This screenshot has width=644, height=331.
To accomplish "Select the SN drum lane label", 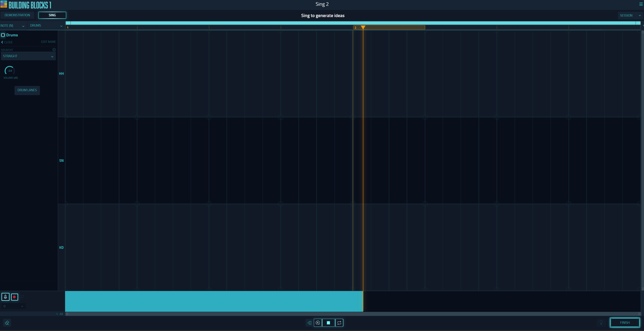I will (x=61, y=161).
